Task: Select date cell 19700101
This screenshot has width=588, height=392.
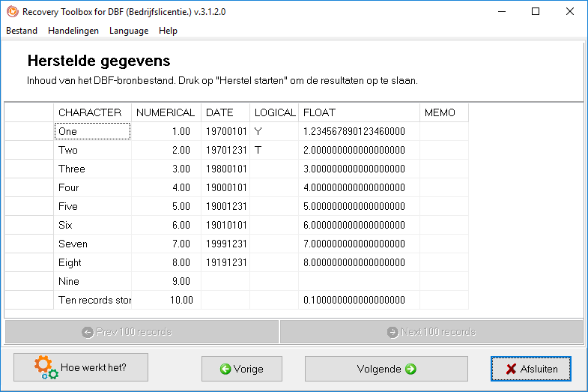Action: coord(225,131)
